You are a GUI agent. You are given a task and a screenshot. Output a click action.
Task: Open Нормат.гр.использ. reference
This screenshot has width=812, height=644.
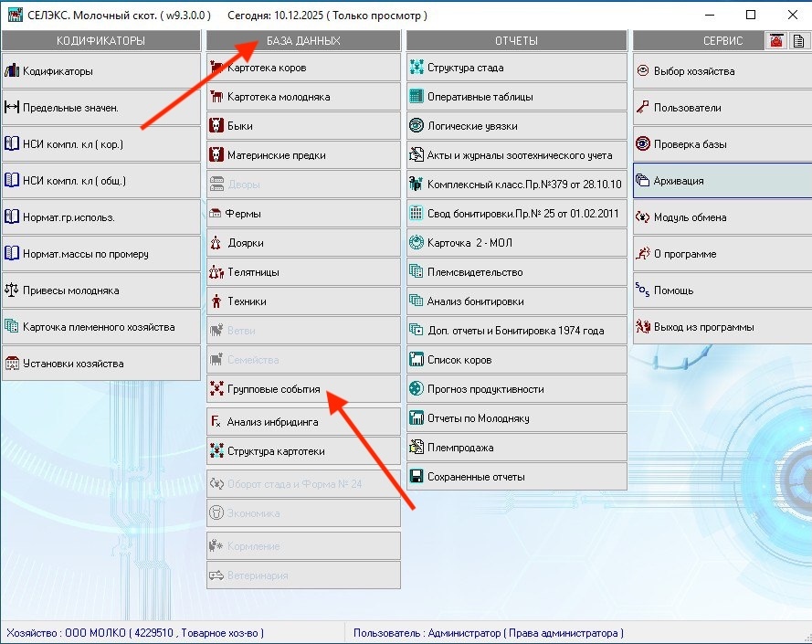[x=101, y=217]
